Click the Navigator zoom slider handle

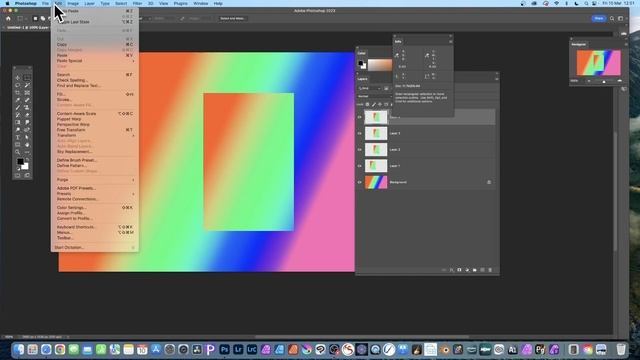[604, 81]
